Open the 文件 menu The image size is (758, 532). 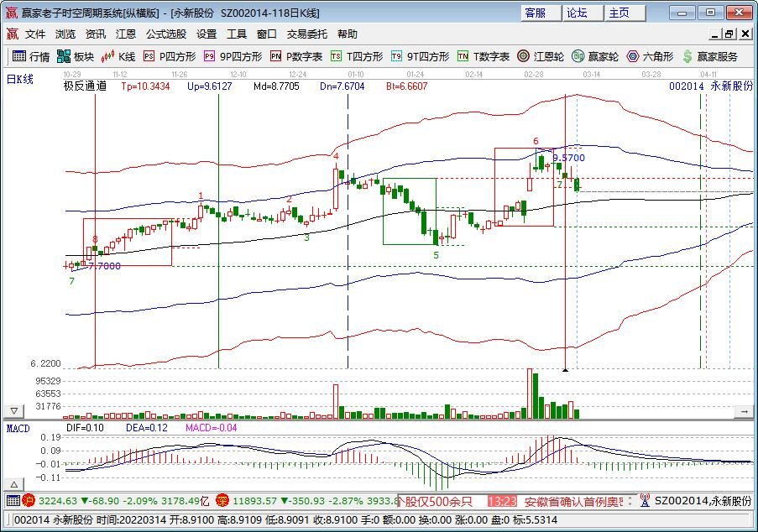[35, 34]
